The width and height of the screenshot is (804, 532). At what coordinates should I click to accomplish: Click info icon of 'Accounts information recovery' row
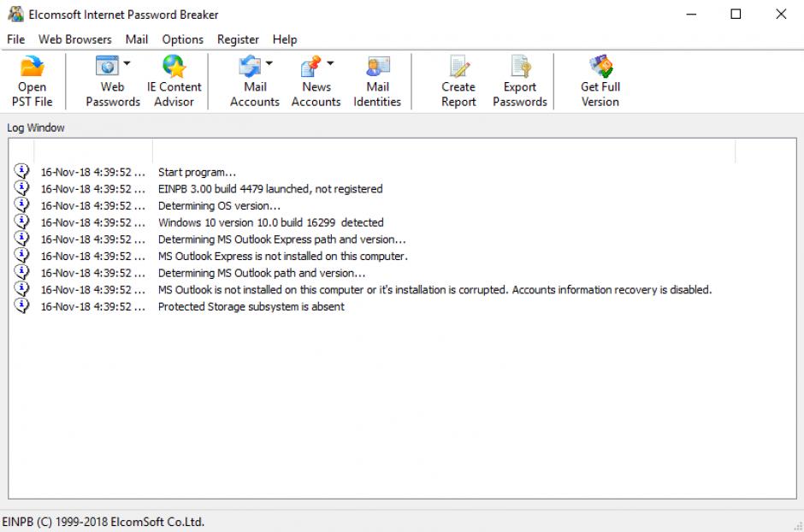[x=21, y=288]
